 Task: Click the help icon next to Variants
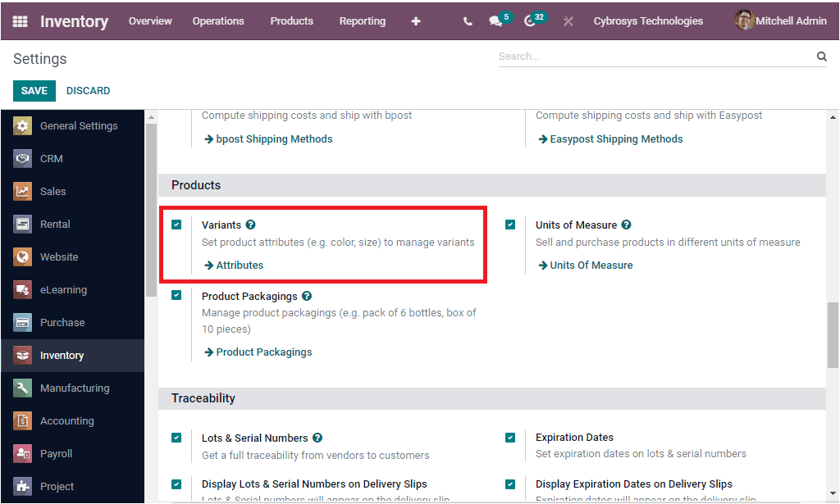click(251, 225)
